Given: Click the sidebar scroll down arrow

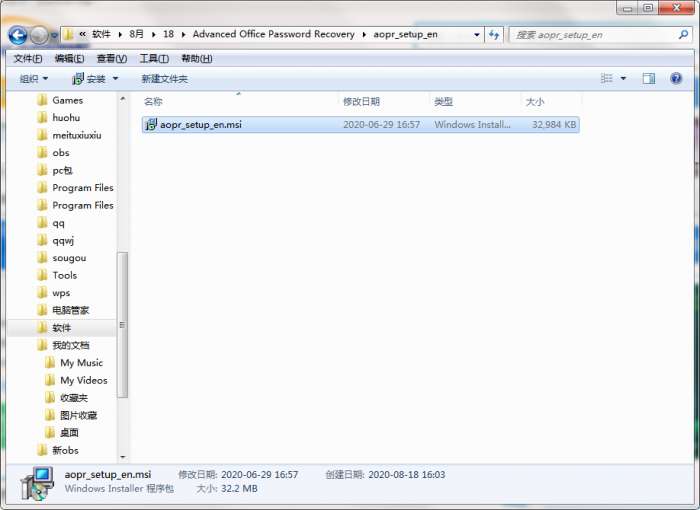Looking at the screenshot, I should (123, 457).
